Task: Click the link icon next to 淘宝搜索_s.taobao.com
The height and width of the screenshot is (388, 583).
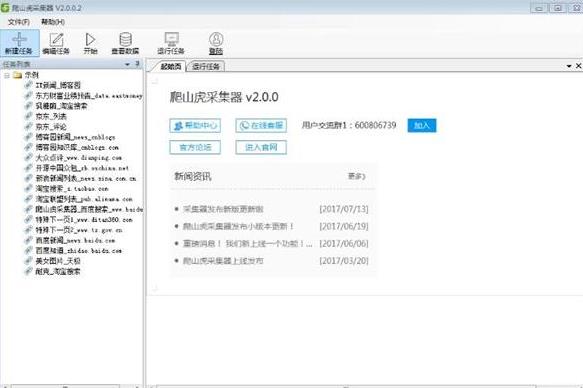Action: pos(28,188)
